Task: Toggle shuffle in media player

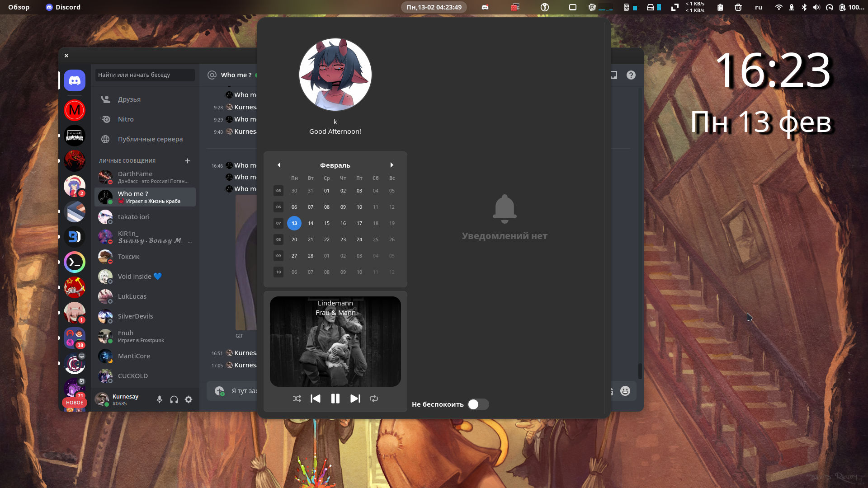Action: coord(297,399)
